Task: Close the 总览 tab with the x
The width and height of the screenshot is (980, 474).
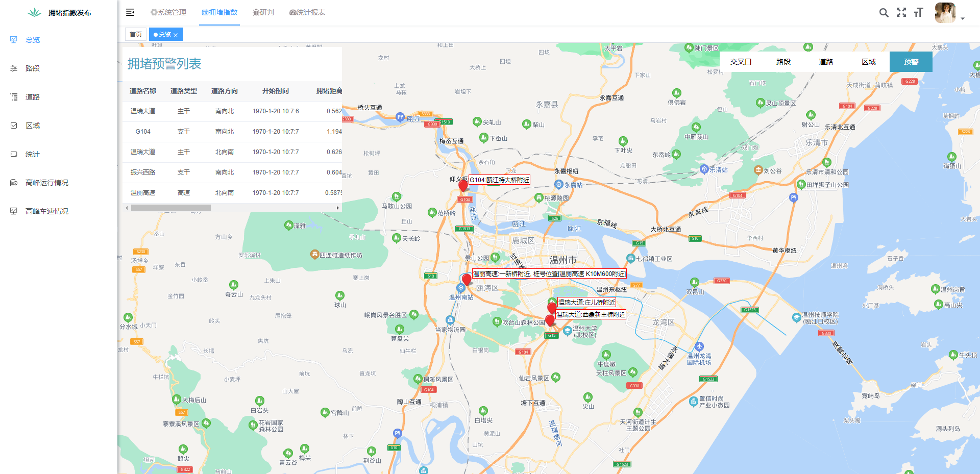Action: (x=176, y=35)
